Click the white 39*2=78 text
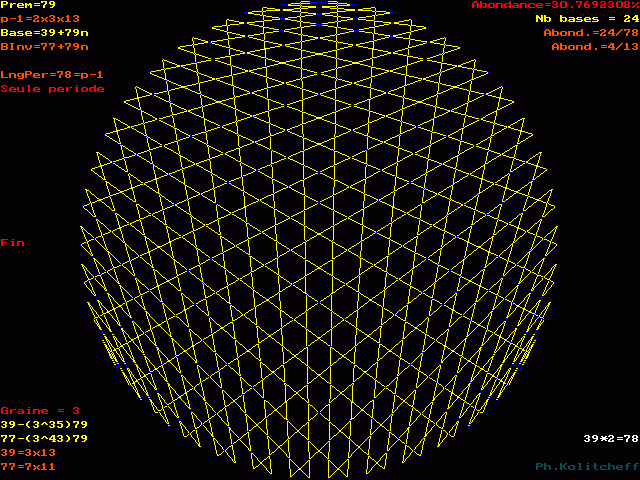This screenshot has width=640, height=480. point(611,439)
